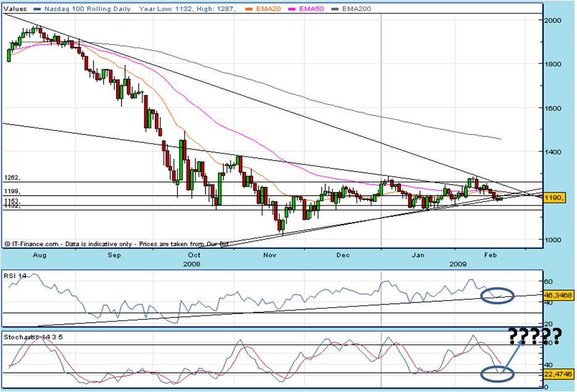Click the 1800 price axis label
577x392 pixels.
coord(553,64)
